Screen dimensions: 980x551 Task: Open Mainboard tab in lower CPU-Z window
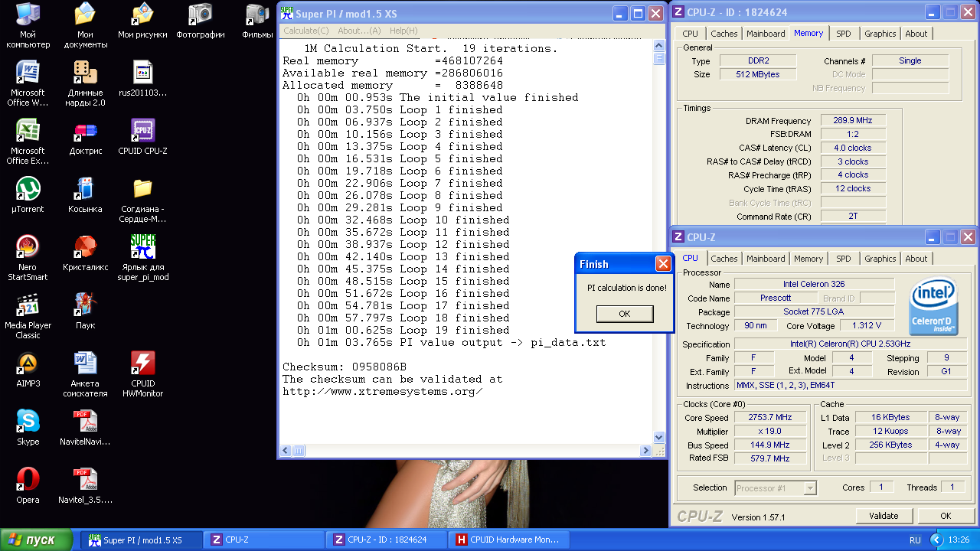(766, 259)
